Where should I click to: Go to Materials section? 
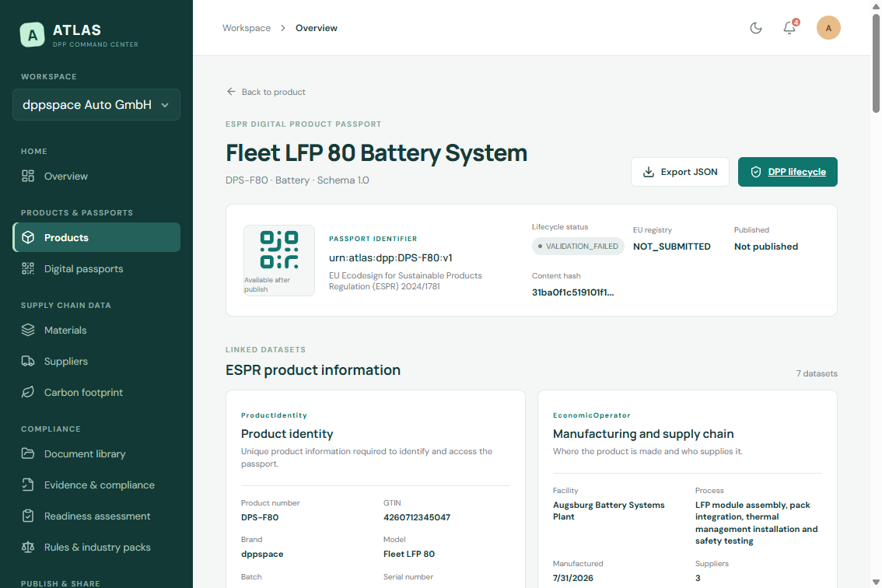pyautogui.click(x=96, y=331)
